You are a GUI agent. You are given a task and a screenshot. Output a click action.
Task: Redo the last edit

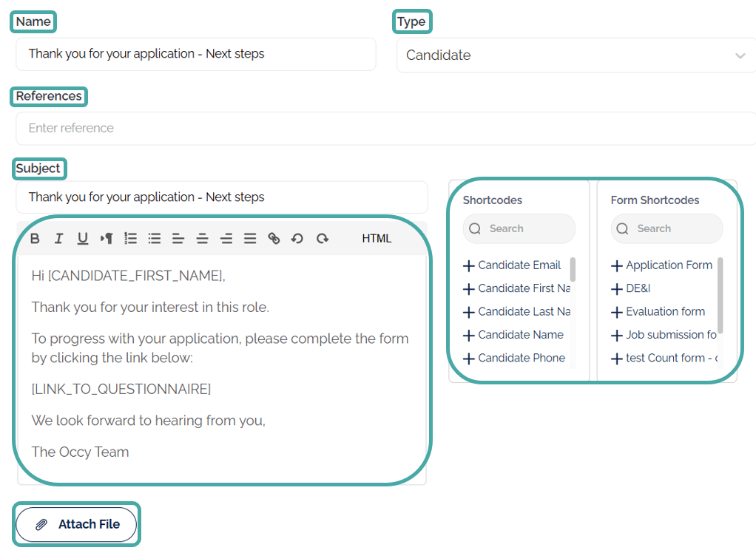(x=322, y=238)
